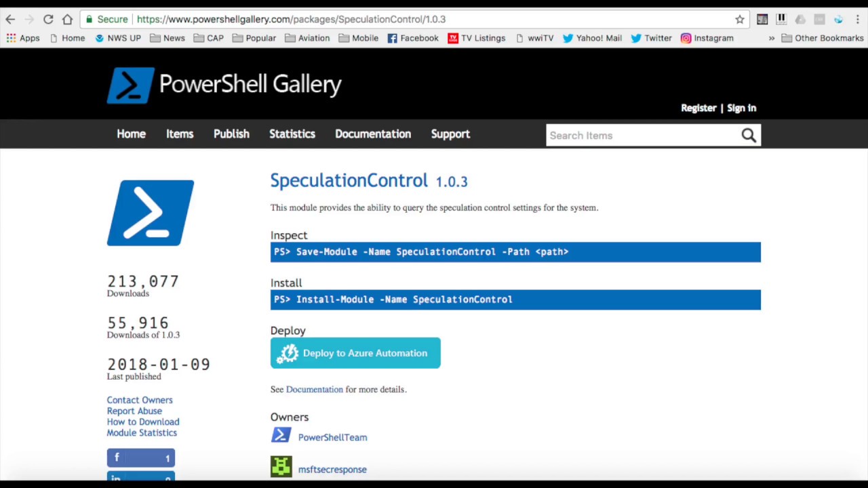Open the Twitter bookmark
Image resolution: width=868 pixels, height=488 pixels.
(651, 38)
